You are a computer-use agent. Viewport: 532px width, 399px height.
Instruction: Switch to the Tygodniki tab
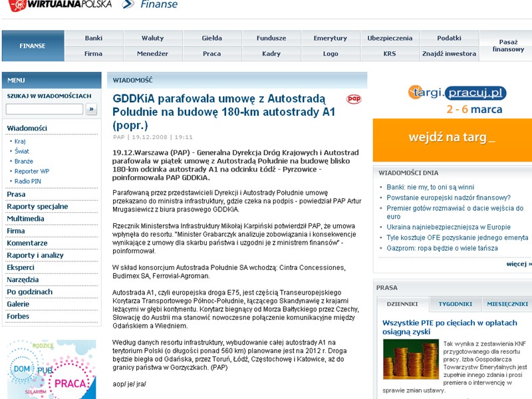tap(456, 304)
